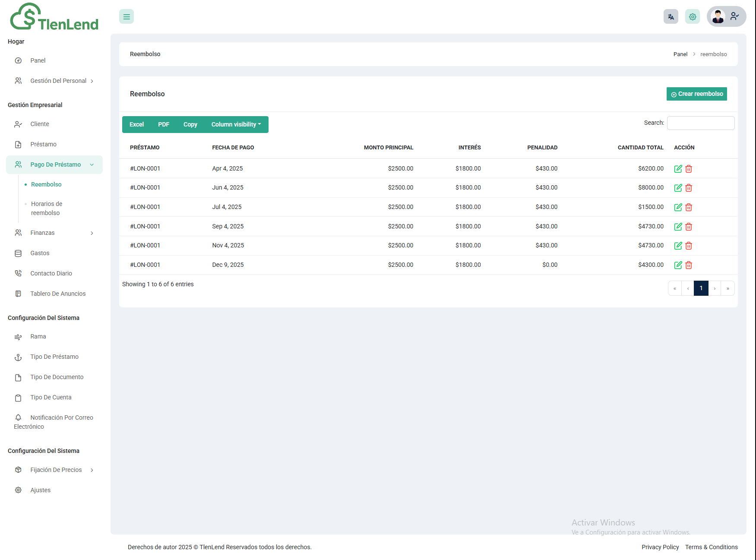Open Column visibility dropdown
Screen dimensions: 756x560
tap(236, 125)
